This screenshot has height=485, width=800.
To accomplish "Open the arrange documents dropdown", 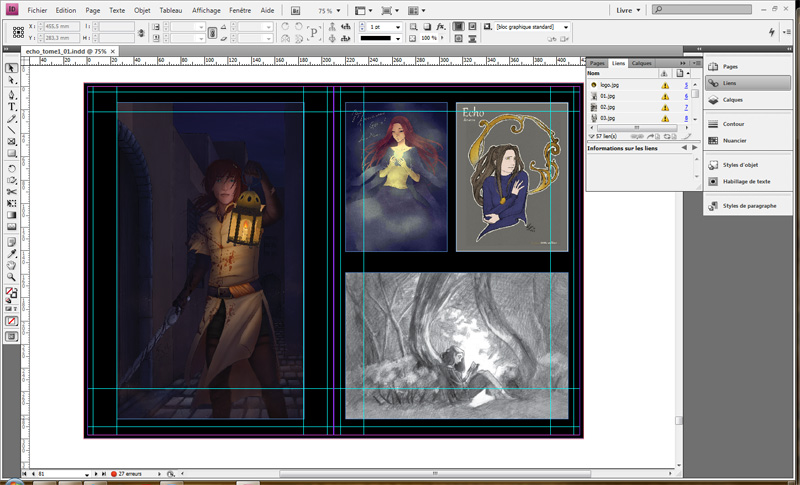I will pos(417,11).
